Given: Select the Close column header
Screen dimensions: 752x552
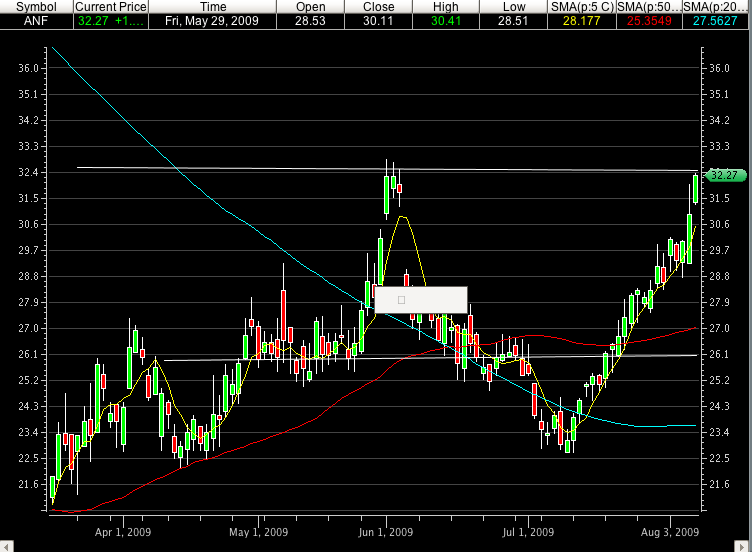Looking at the screenshot, I should [x=379, y=6].
